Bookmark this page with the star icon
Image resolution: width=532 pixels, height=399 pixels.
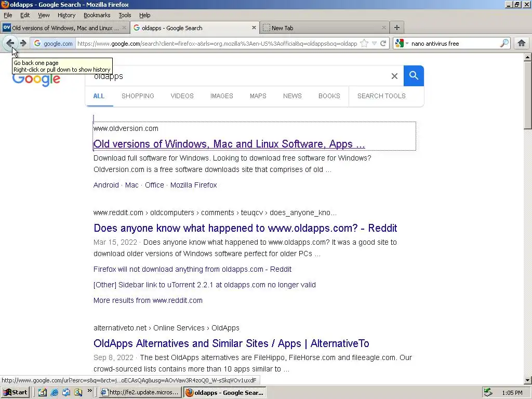pyautogui.click(x=364, y=44)
